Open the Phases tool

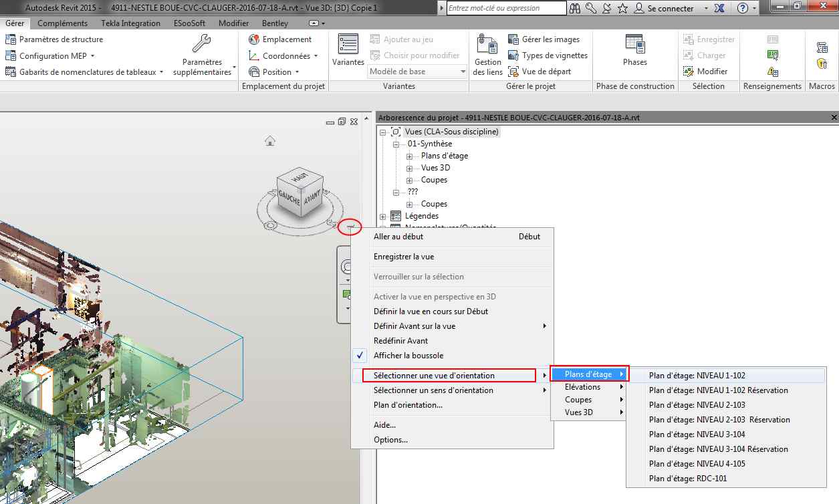[x=634, y=51]
